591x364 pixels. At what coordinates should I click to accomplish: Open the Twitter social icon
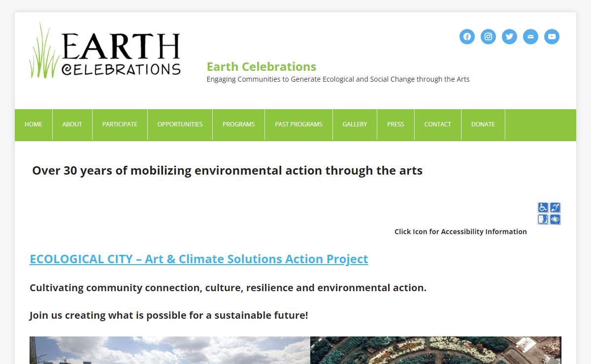tap(509, 36)
